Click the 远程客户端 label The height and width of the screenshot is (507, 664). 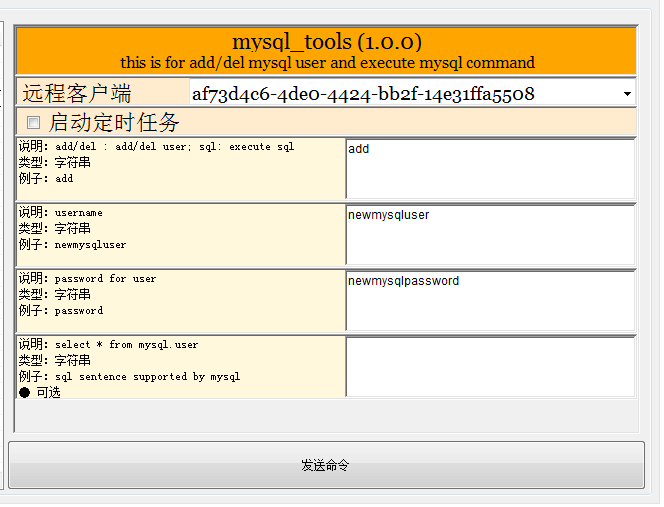77,94
